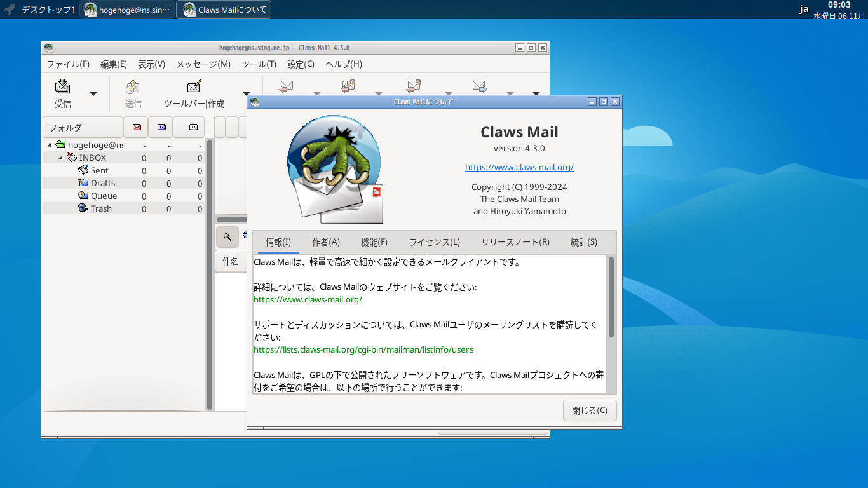Switch to hogehoge@ns.sin… window in taskbar
Screen dimensions: 868x488
pos(127,10)
